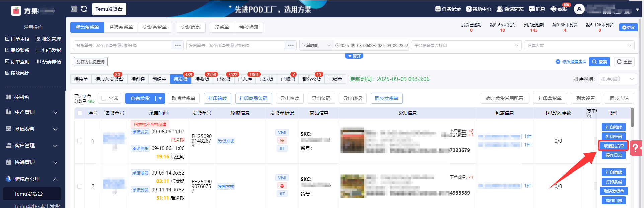Tick the checkbox for row 1

[80, 141]
